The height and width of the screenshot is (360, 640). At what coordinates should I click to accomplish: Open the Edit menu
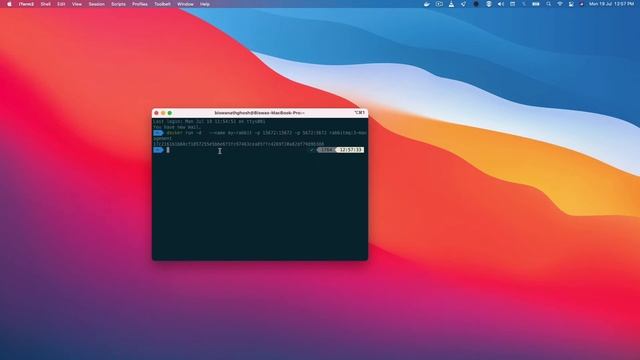(61, 4)
